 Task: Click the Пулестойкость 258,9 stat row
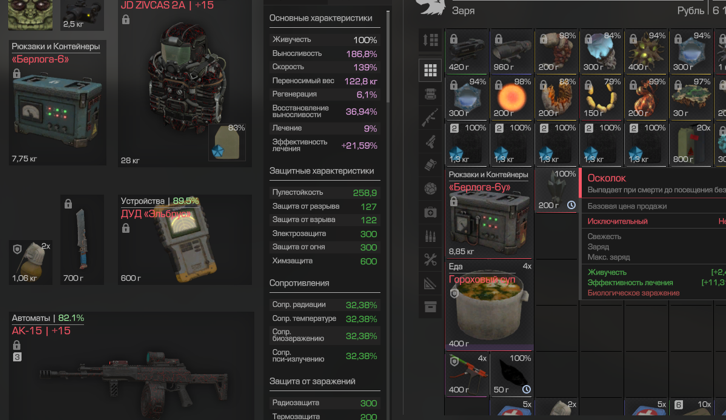325,192
